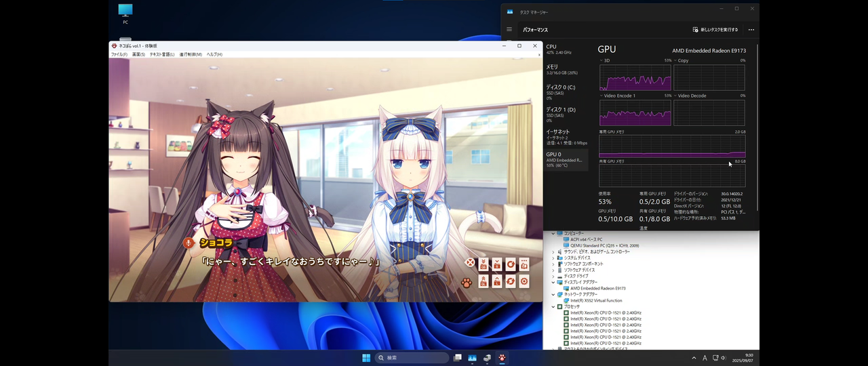The image size is (868, 366).
Task: Click the PC desktop icon
Action: coord(125,14)
